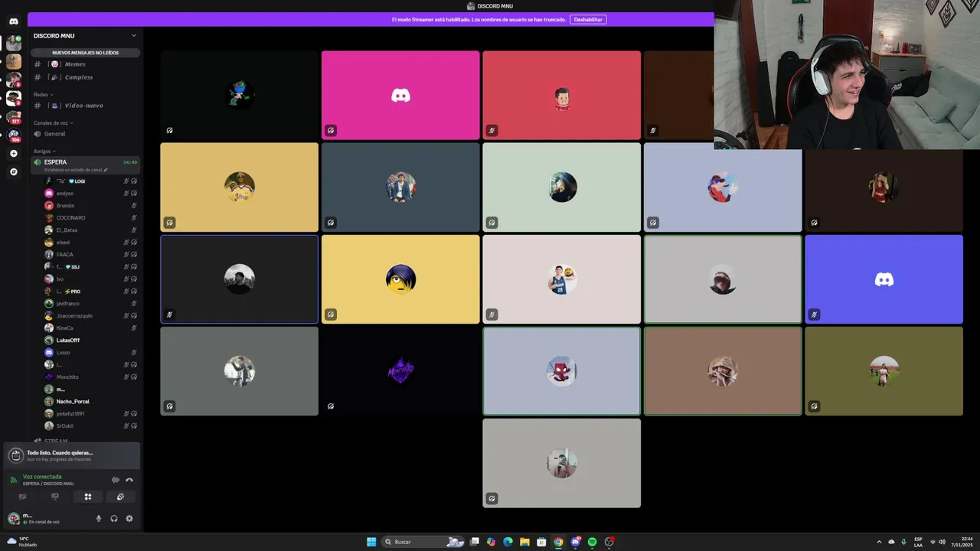Screen dimensions: 980x551
Task: Select the ESPERA voice channel
Action: pos(85,162)
